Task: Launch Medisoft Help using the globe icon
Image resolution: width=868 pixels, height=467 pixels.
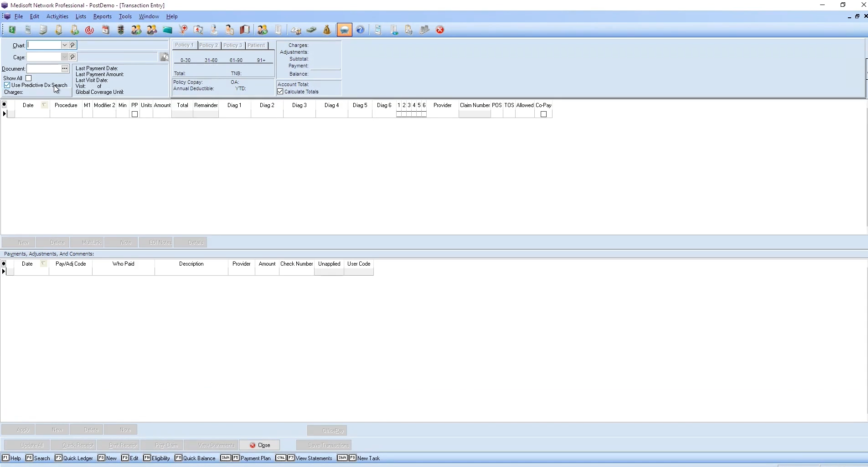Action: pyautogui.click(x=345, y=30)
